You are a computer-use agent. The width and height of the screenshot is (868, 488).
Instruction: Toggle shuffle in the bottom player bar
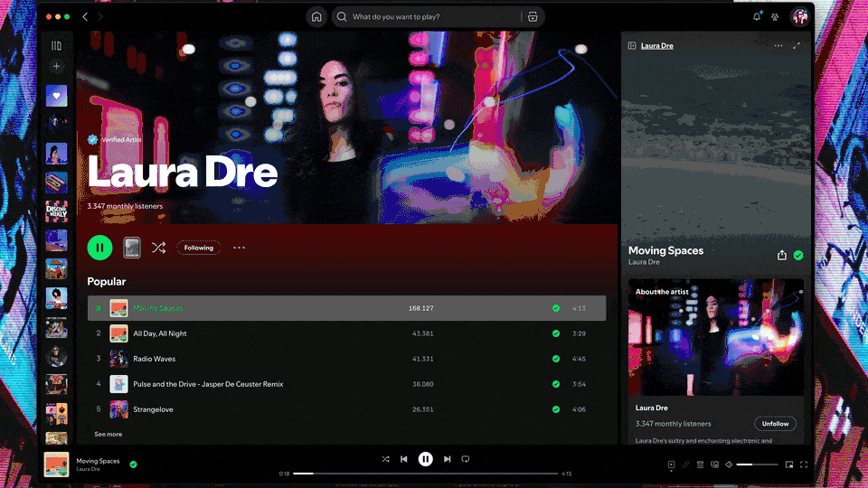[385, 459]
